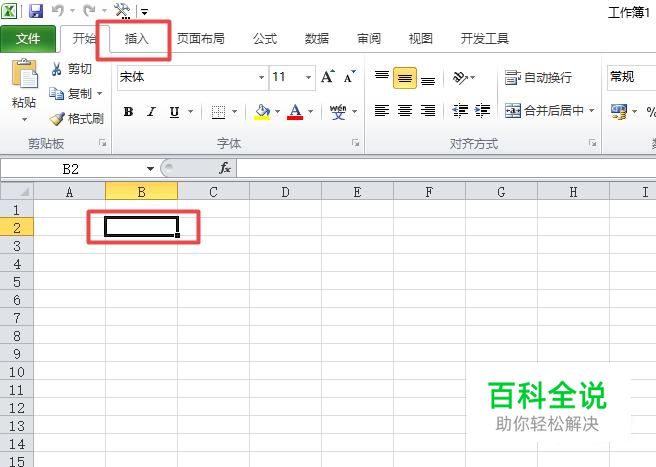
Task: Click the Save icon in quick access toolbar
Action: click(36, 11)
